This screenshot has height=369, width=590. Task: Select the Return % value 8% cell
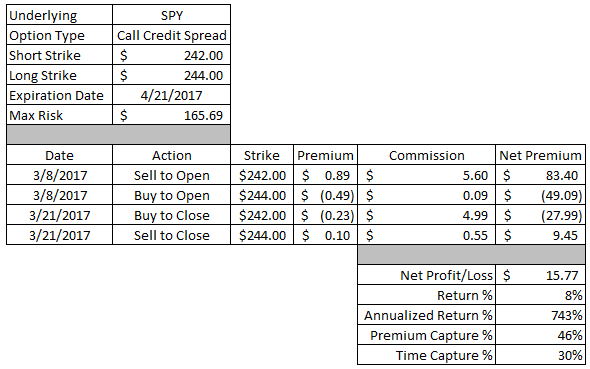pyautogui.click(x=540, y=295)
